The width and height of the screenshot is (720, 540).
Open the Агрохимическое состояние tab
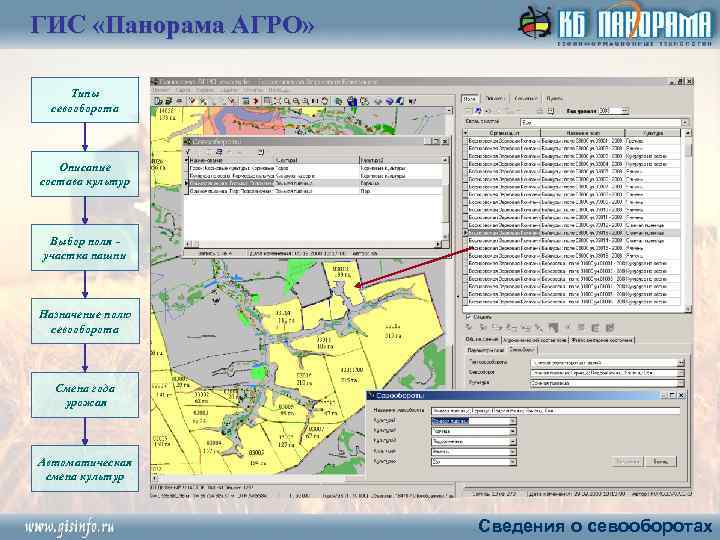click(535, 340)
